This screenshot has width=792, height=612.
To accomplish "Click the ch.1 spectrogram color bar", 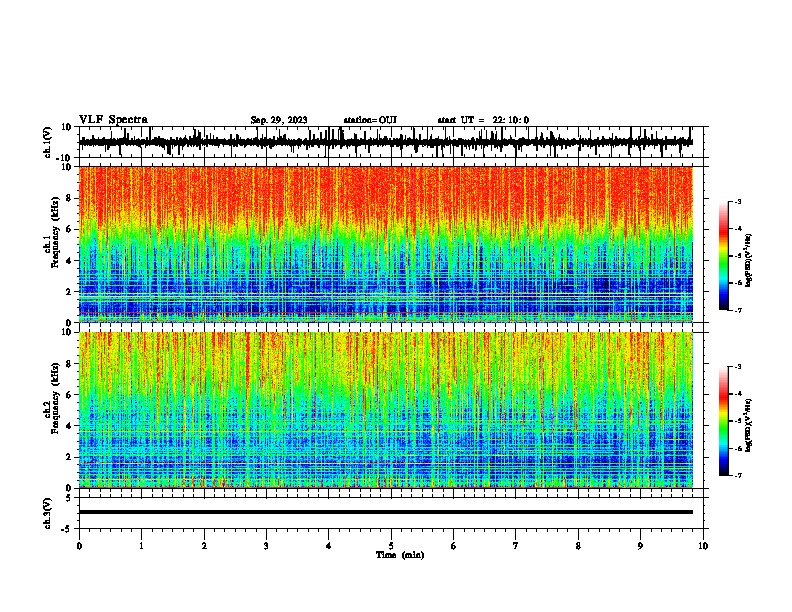I will pos(723,256).
